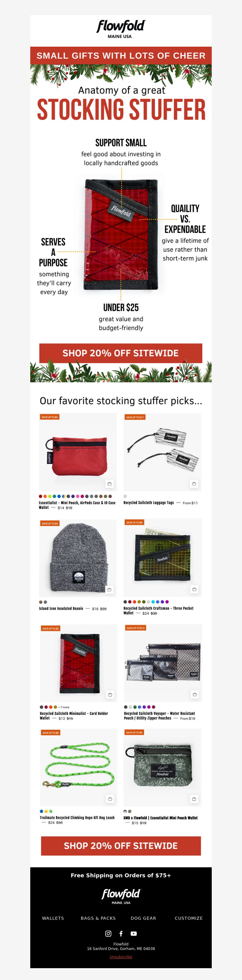The image size is (242, 980).
Task: Open the WALLETS footer menu link
Action: coord(53,918)
